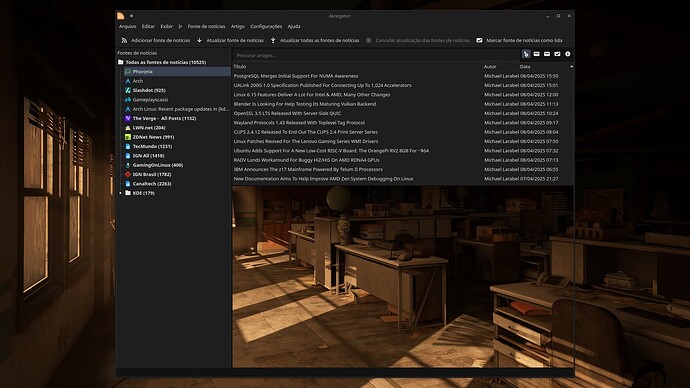690x388 pixels.
Task: Click the Akregator RSS icon in title bar
Action: click(x=121, y=16)
